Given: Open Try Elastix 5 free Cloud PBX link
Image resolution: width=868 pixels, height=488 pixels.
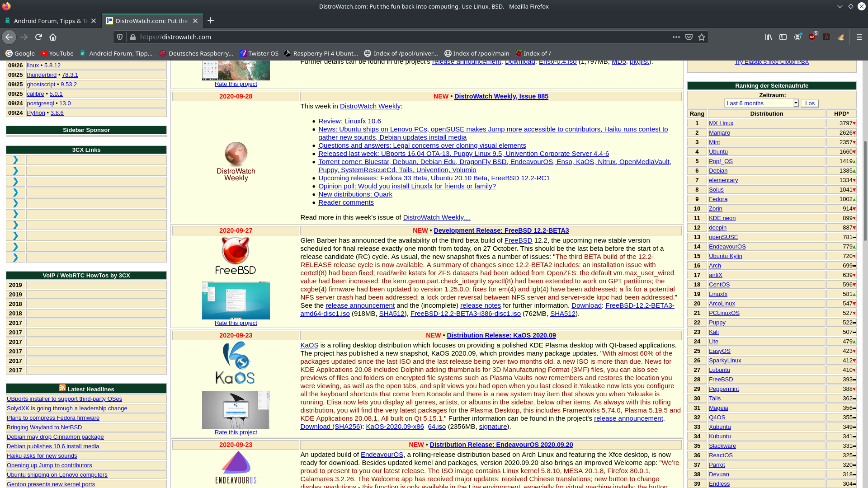Looking at the screenshot, I should [x=771, y=62].
